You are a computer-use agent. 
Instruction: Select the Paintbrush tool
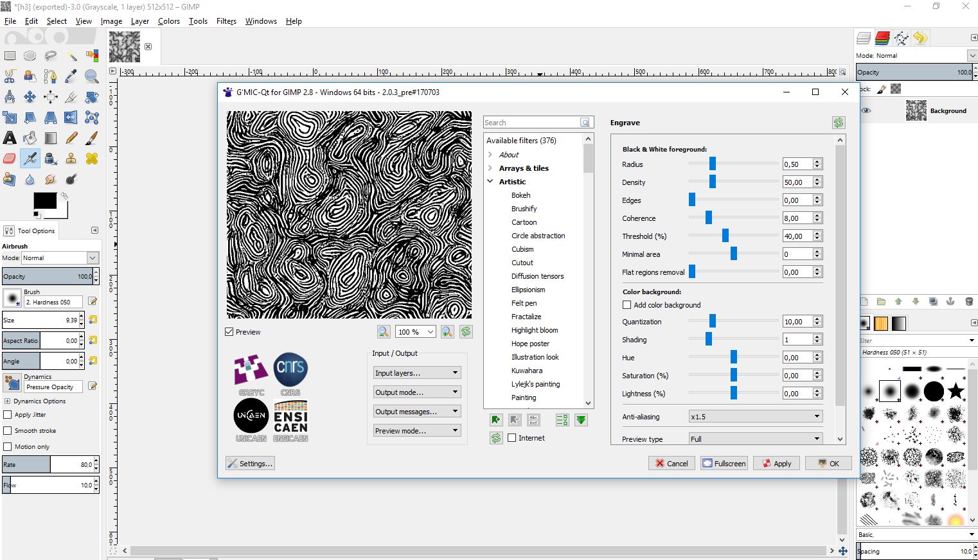tap(92, 137)
